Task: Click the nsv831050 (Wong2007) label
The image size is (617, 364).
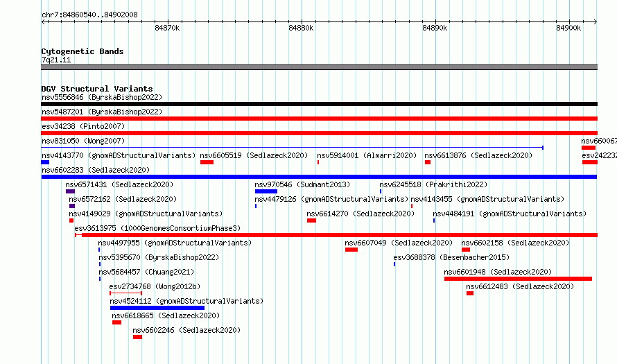Action: [x=83, y=141]
